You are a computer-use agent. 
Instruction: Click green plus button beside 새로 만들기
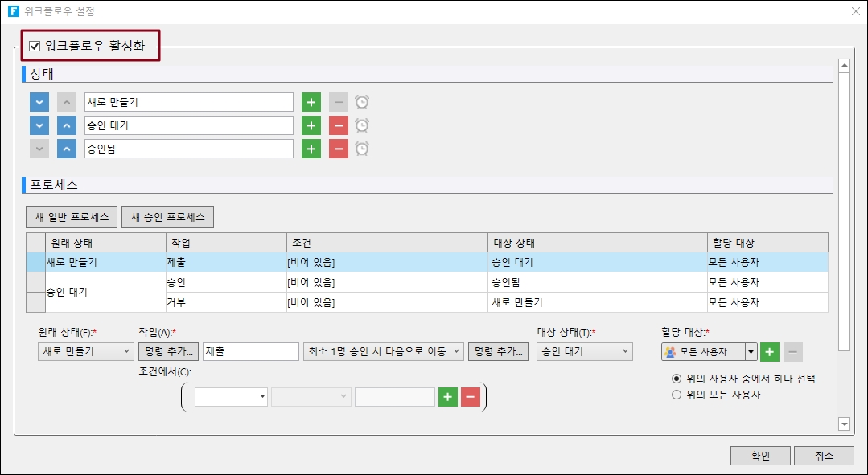pos(311,102)
